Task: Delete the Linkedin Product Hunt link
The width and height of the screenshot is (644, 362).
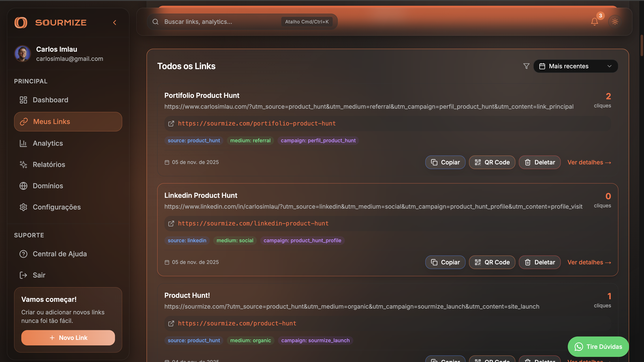Action: coord(539,262)
